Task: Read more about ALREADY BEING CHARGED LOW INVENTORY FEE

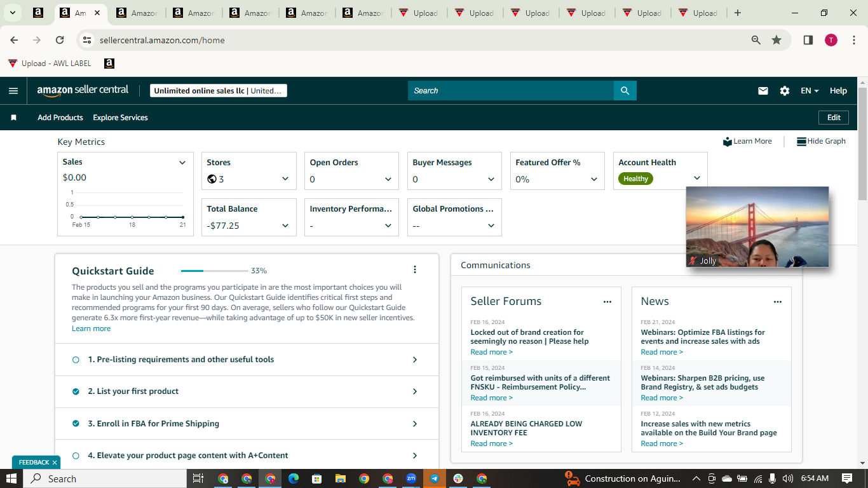Action: pos(492,444)
